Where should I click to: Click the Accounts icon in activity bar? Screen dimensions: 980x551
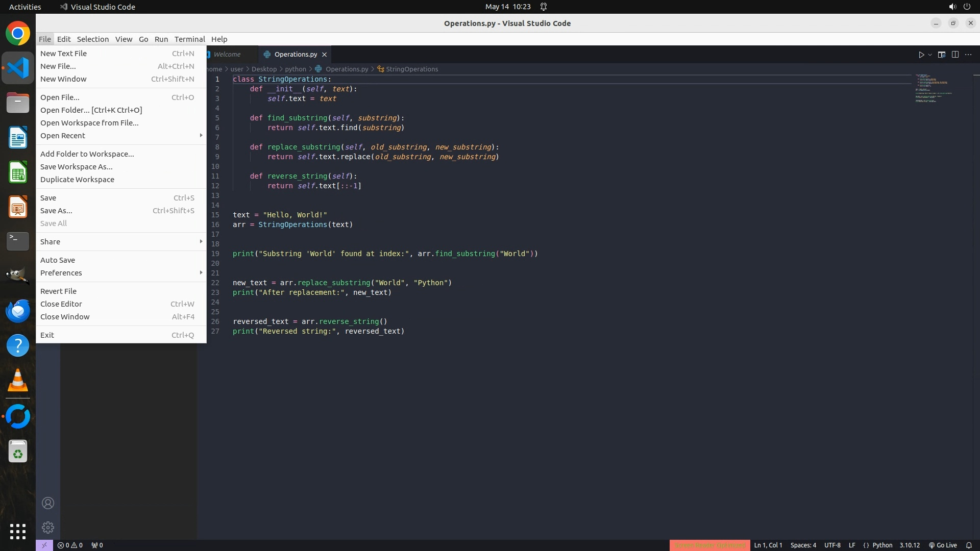48,503
